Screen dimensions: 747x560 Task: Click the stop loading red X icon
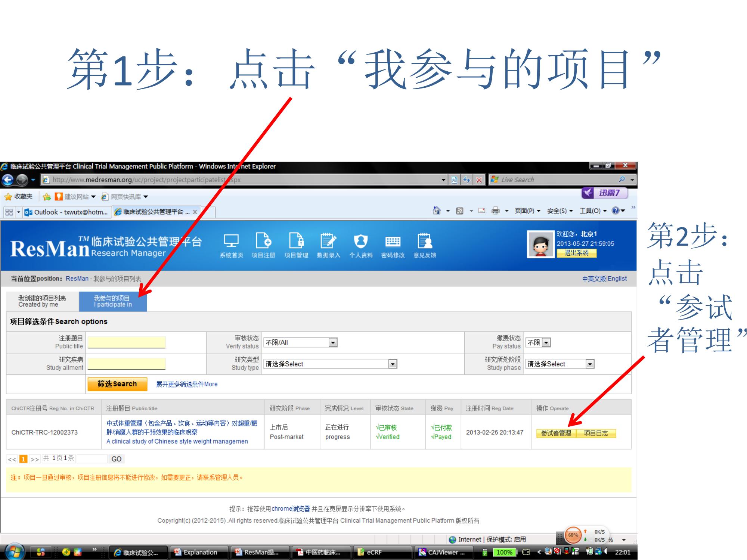coord(479,180)
